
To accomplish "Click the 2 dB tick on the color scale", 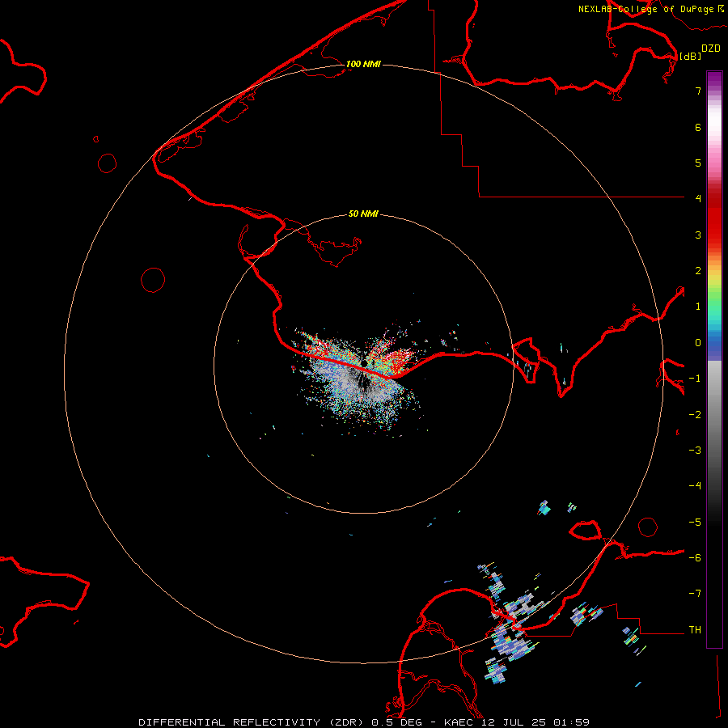I will [698, 271].
